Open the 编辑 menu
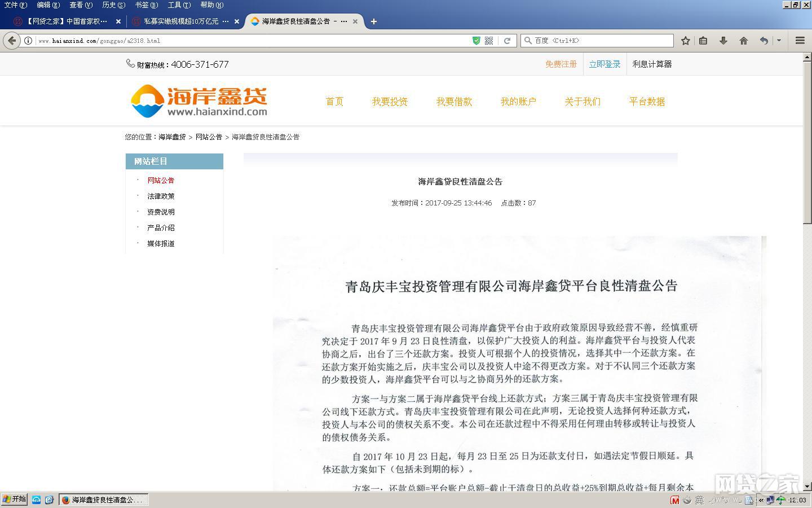This screenshot has width=812, height=508. point(48,5)
